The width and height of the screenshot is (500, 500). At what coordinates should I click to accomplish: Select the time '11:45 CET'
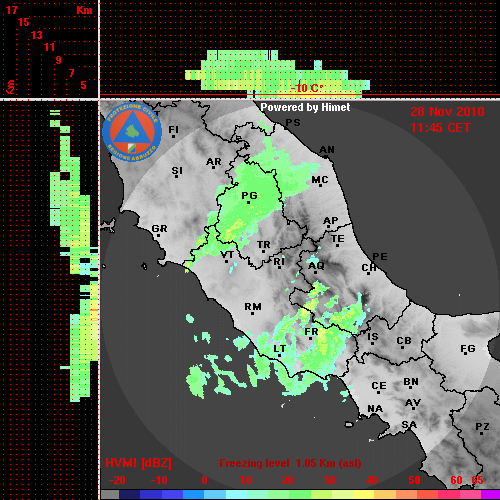[440, 128]
